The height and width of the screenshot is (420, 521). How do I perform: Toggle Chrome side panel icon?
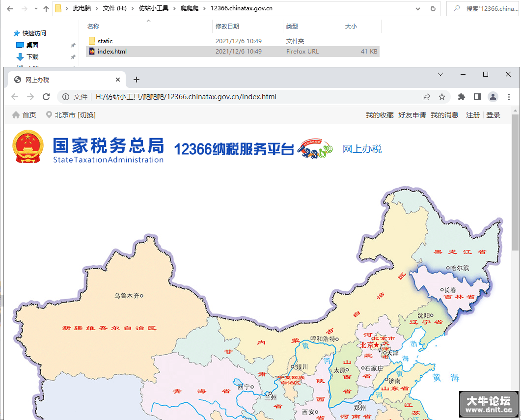477,97
